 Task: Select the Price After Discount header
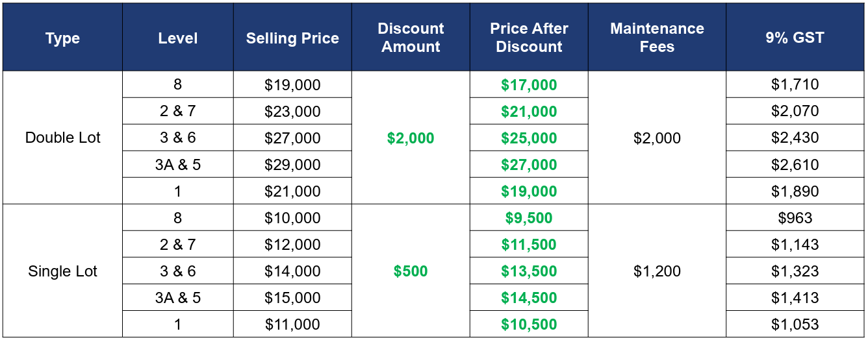(x=529, y=38)
